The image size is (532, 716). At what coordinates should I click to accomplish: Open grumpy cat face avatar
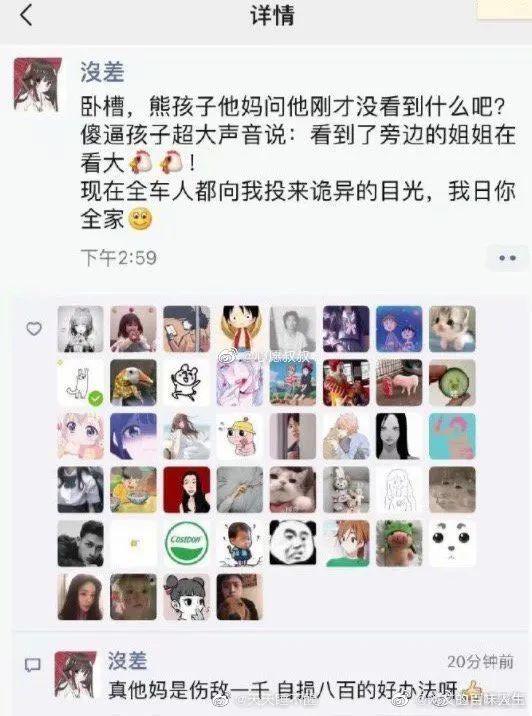tap(293, 490)
